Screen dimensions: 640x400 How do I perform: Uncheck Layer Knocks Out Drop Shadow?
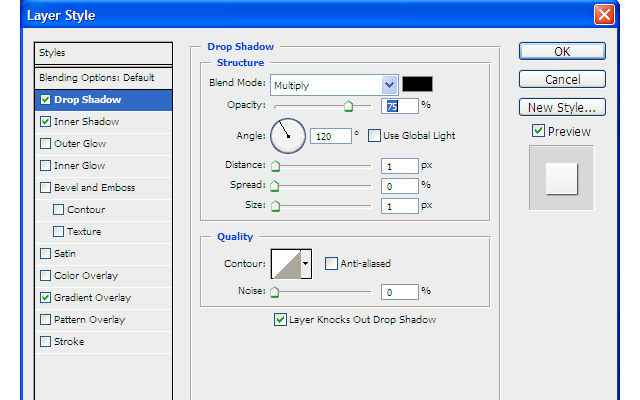(280, 320)
